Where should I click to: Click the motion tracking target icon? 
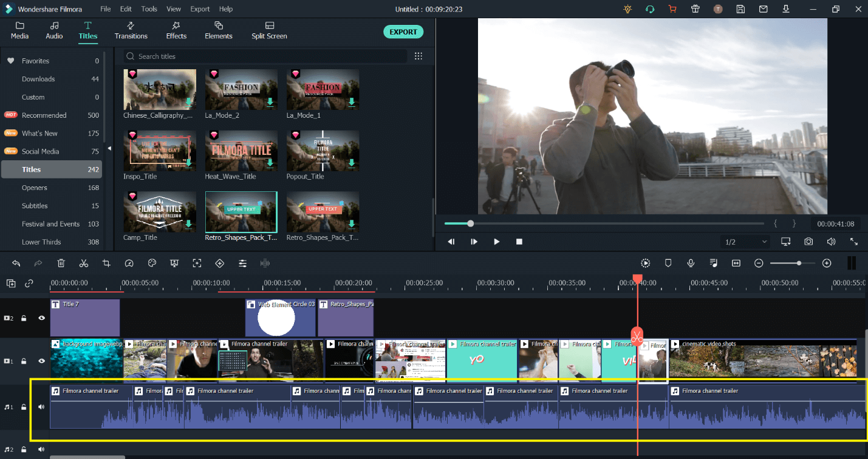coord(197,263)
